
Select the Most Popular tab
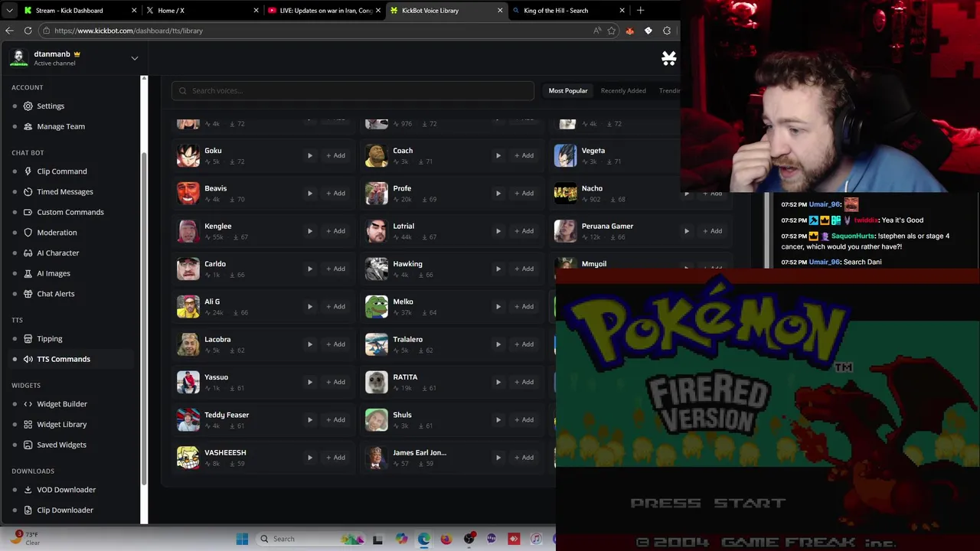tap(568, 90)
